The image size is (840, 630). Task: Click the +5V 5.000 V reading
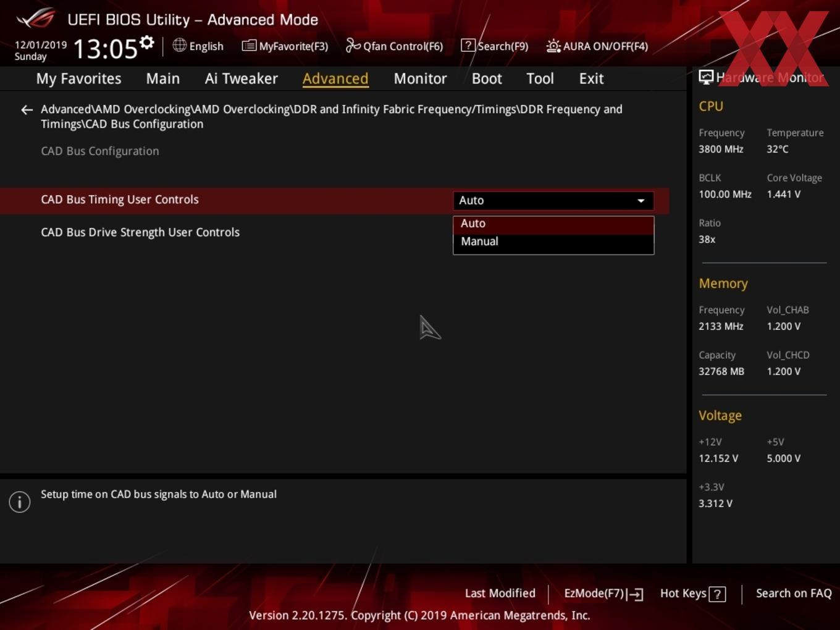click(783, 458)
